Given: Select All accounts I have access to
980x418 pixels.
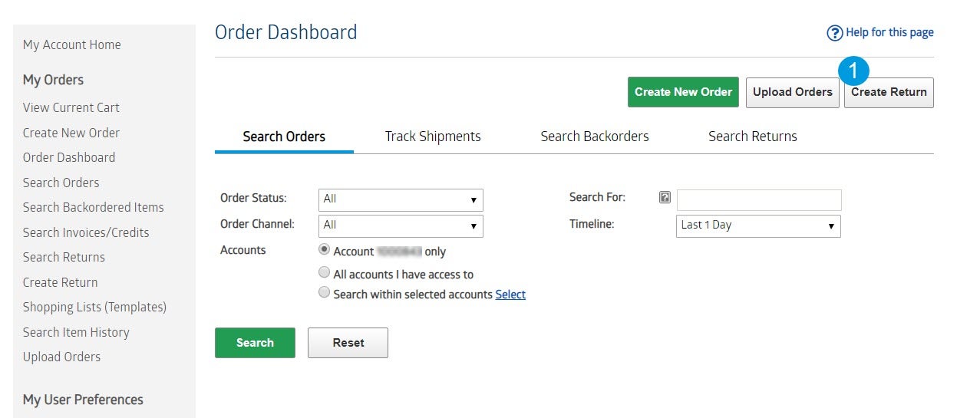Looking at the screenshot, I should (x=325, y=273).
